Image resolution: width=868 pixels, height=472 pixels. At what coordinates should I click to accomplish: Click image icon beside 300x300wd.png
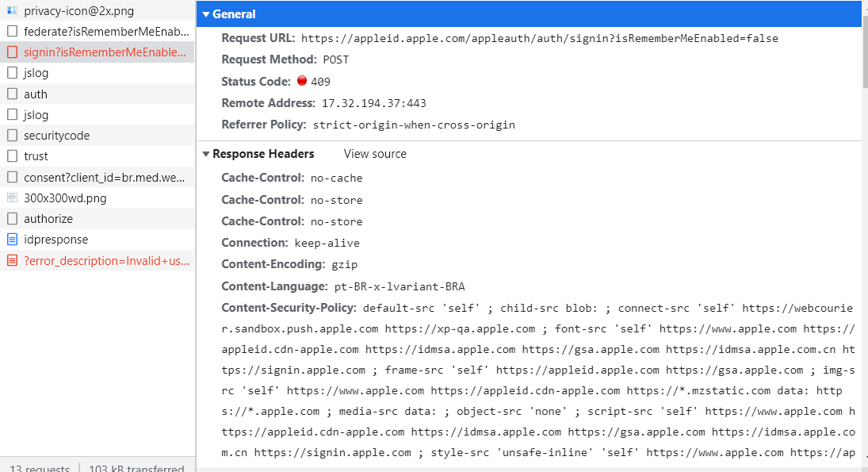click(11, 197)
